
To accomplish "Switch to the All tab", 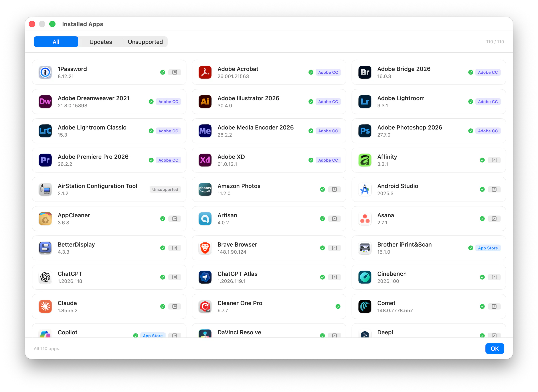I will click(56, 42).
